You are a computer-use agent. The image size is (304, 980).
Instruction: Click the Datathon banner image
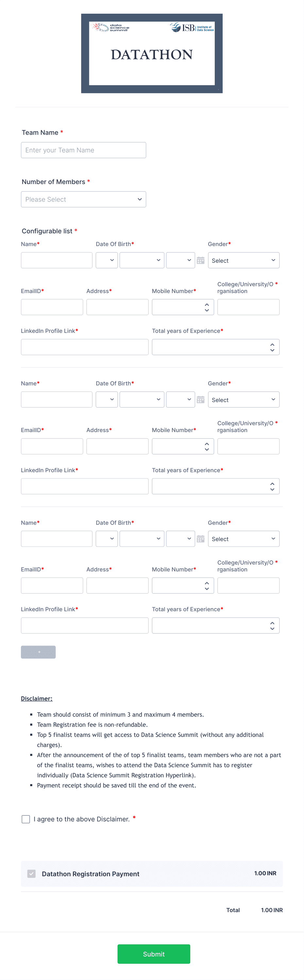point(152,54)
